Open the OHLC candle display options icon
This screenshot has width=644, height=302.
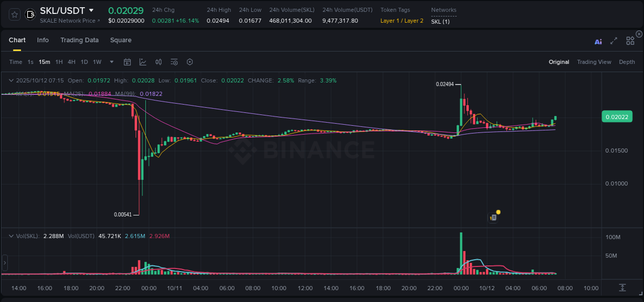(158, 62)
